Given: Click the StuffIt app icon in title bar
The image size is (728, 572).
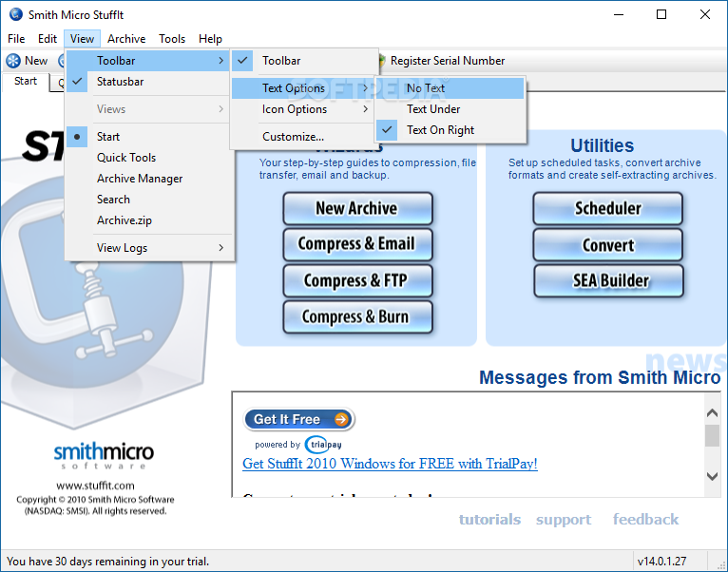Looking at the screenshot, I should click(x=16, y=14).
